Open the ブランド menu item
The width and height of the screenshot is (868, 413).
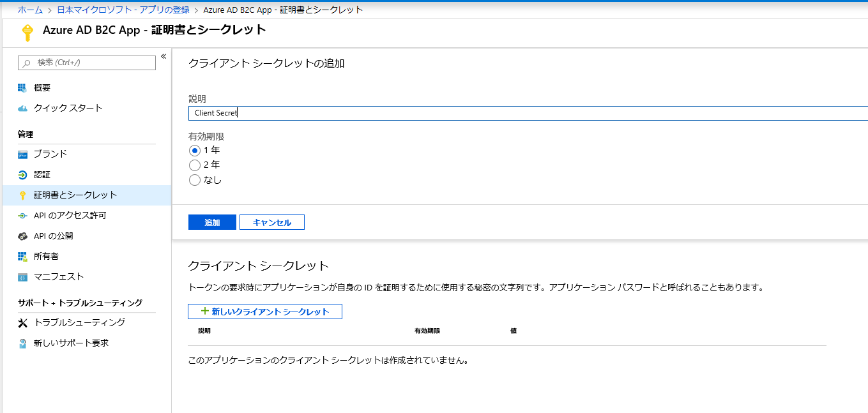tap(87, 154)
